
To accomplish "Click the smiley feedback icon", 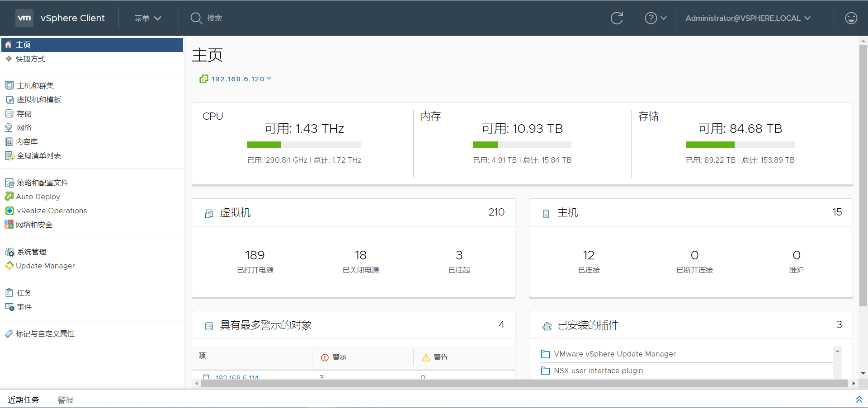I will (x=851, y=18).
